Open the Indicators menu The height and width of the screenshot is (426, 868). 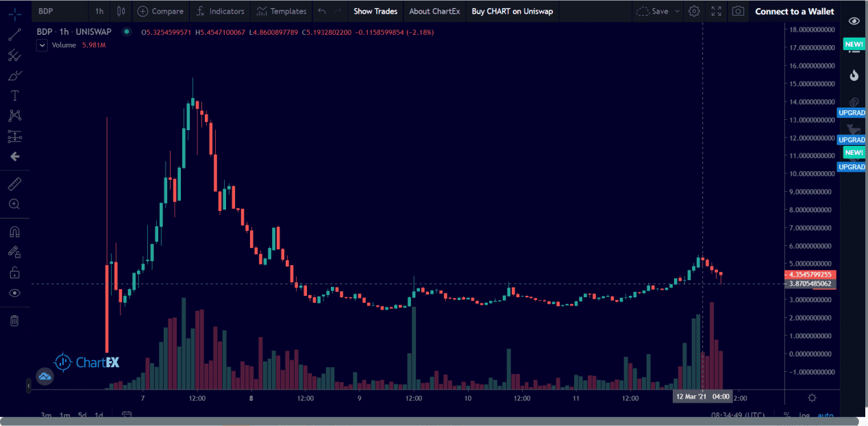[220, 11]
